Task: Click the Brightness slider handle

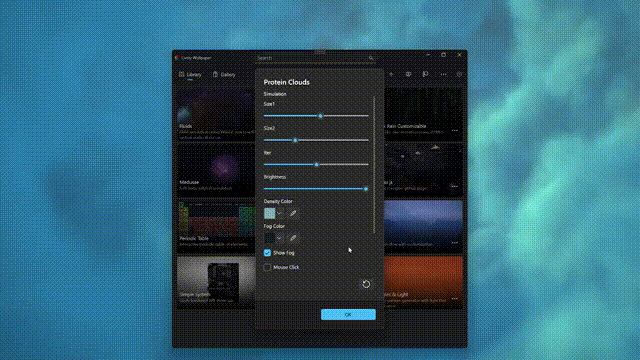Action: (x=366, y=189)
